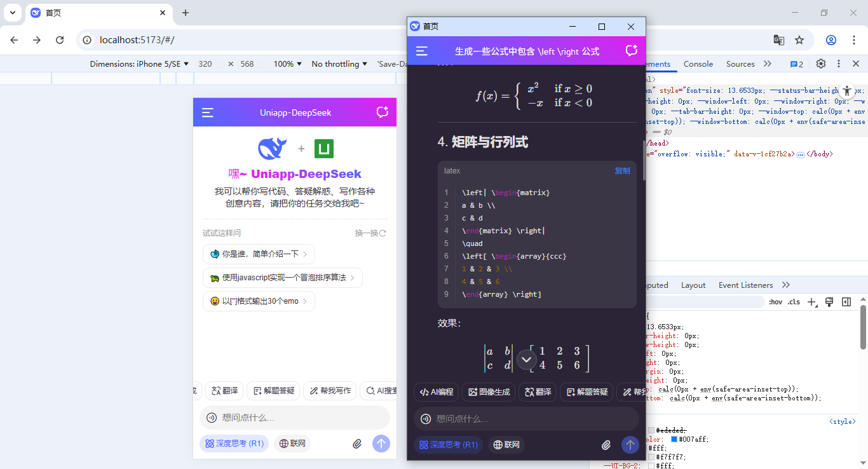Bookmark this page with the star icon
868x469 pixels.
click(799, 40)
